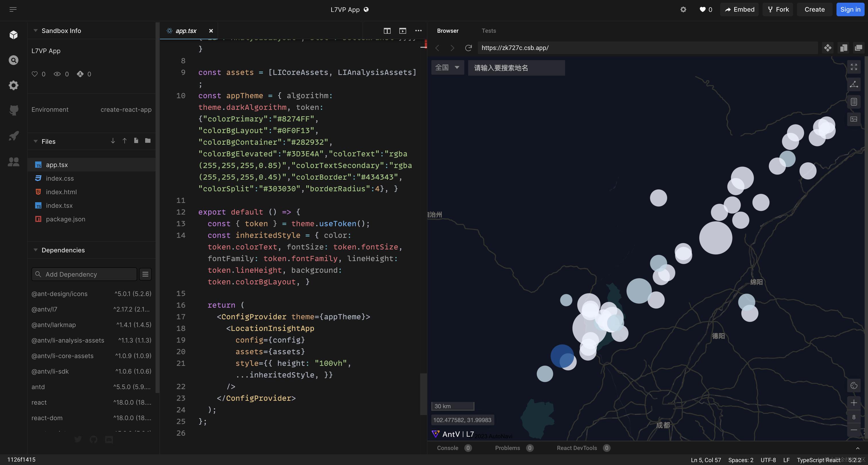Open the Live collaboration people icon
Viewport: 868px width, 465px height.
pos(13,162)
